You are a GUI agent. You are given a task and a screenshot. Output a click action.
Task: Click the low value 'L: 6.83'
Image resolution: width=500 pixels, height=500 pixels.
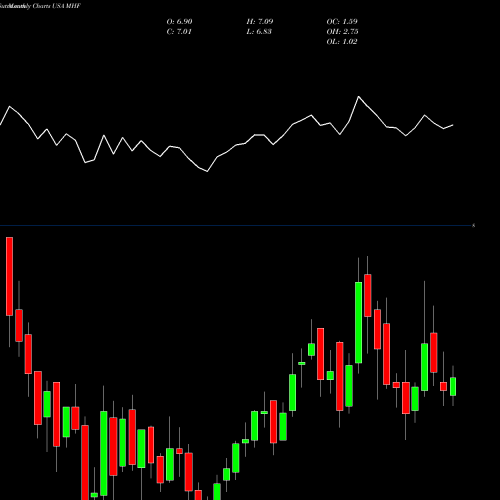(x=259, y=31)
